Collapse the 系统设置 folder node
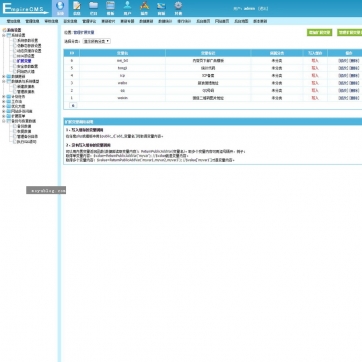The image size is (362, 362). [4, 35]
